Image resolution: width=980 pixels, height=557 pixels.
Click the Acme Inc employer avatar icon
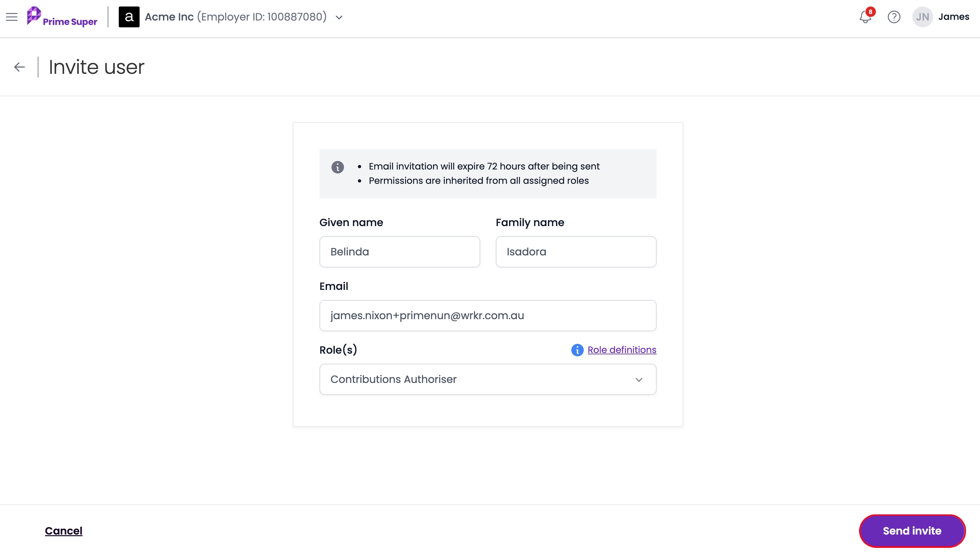(x=129, y=17)
